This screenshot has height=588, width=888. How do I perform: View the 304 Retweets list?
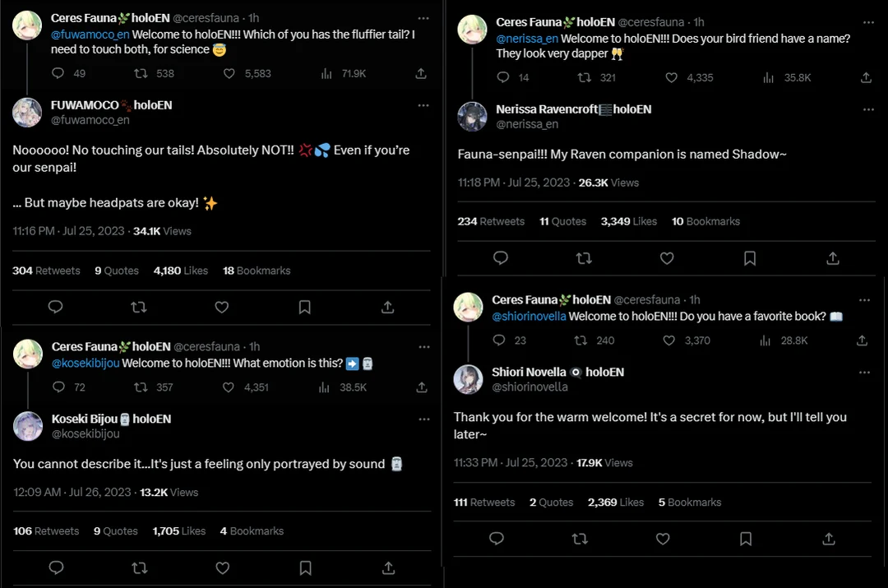click(46, 271)
